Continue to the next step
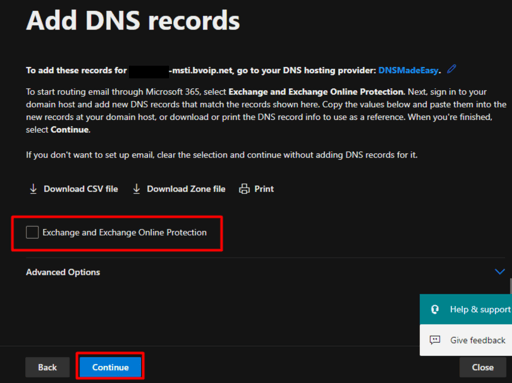512x383 pixels. coord(110,367)
